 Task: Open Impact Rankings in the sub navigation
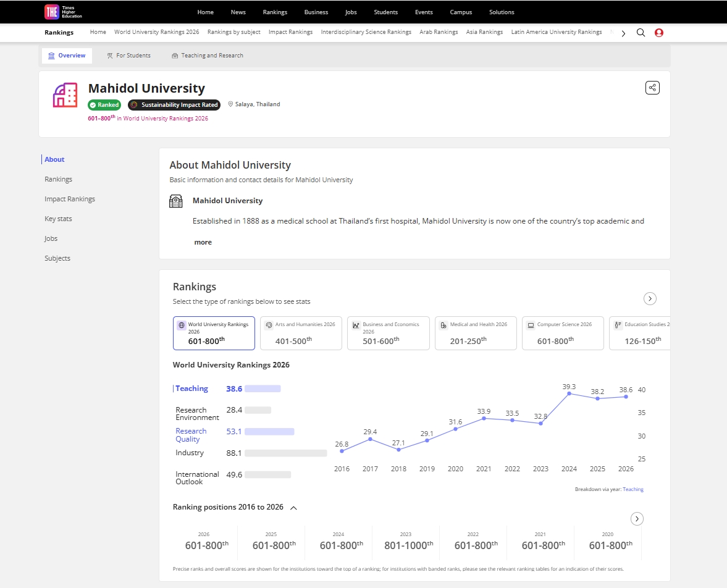pyautogui.click(x=291, y=32)
